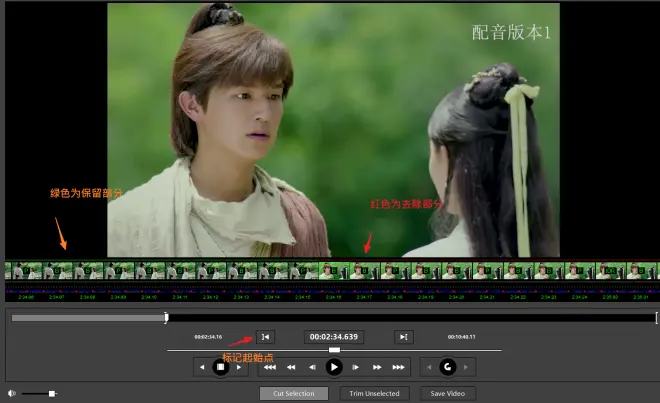660x403 pixels.
Task: Select the close-up frame above 2:34:16
Action: coord(334,271)
